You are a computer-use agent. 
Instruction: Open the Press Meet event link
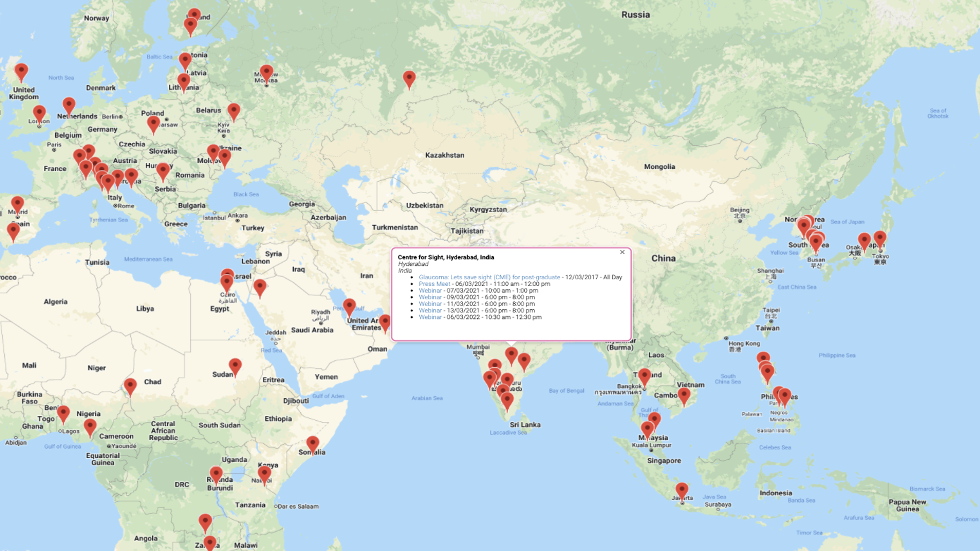[434, 284]
